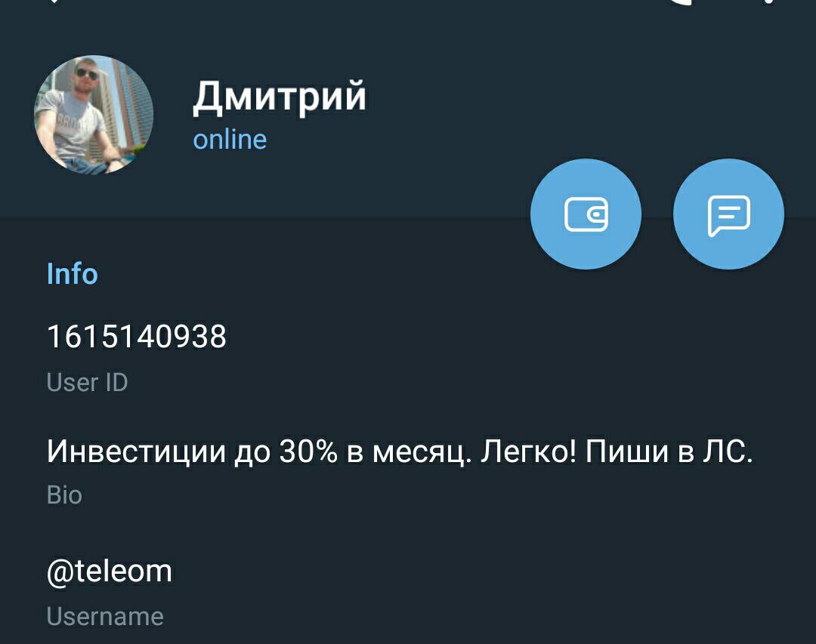Select the profile name Дмитрий
The height and width of the screenshot is (644, 816).
pyautogui.click(x=280, y=97)
